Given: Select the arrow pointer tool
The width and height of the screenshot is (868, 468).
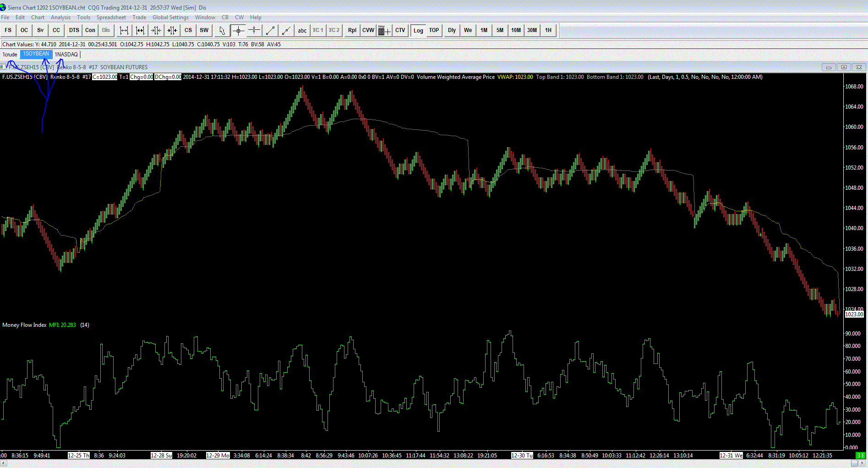Looking at the screenshot, I should tap(222, 30).
